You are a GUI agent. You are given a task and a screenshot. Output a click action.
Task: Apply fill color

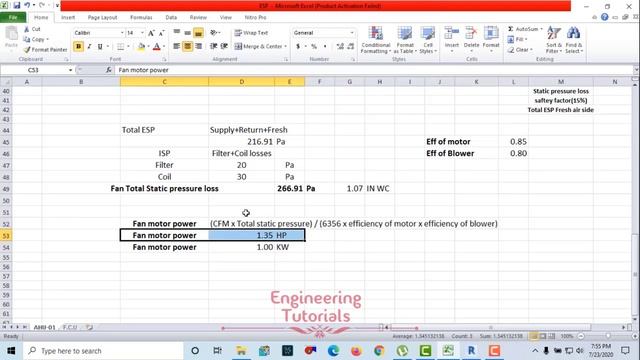coord(141,47)
